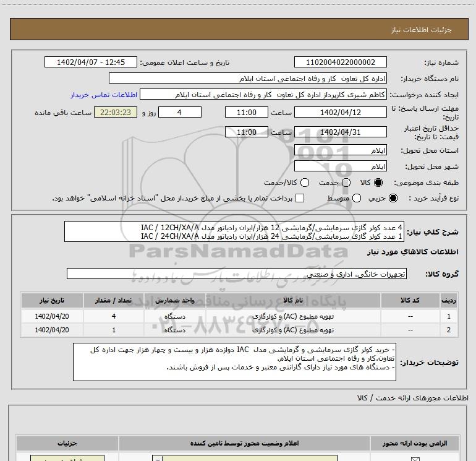The width and height of the screenshot is (476, 461).
Task: Click the نام کالا column header
Action: [293, 300]
